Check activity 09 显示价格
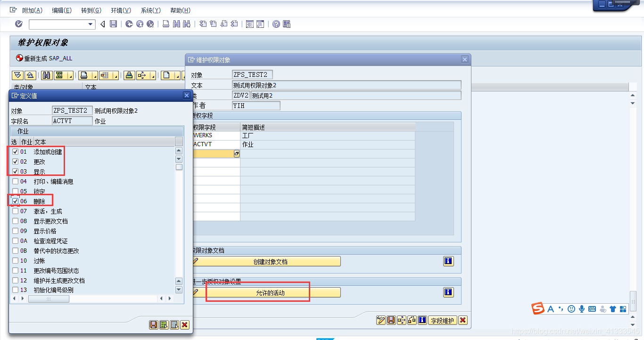Image resolution: width=644 pixels, height=340 pixels. point(16,231)
